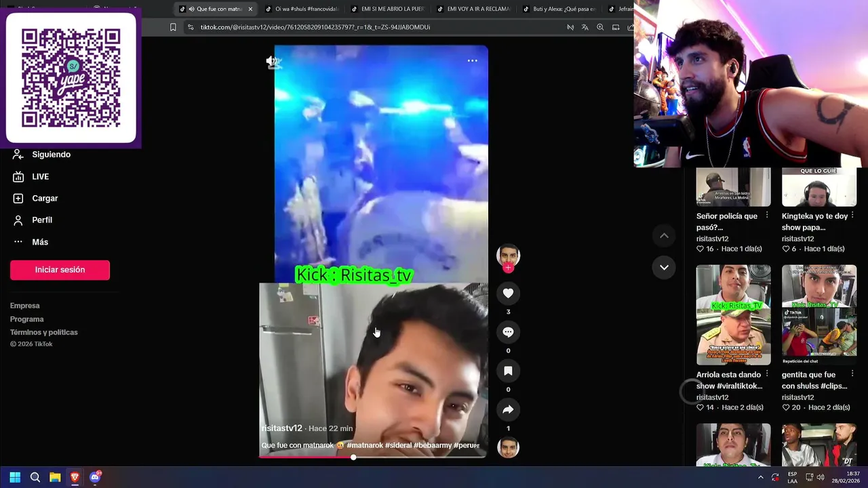
Task: Like 'Kingteka' video showing 6 likes
Action: (786, 249)
